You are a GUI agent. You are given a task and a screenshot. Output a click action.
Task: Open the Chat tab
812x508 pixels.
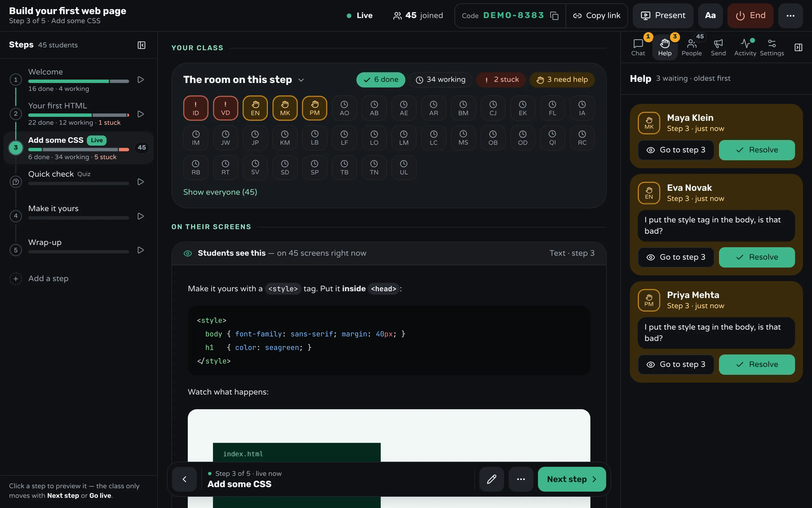[x=638, y=47]
